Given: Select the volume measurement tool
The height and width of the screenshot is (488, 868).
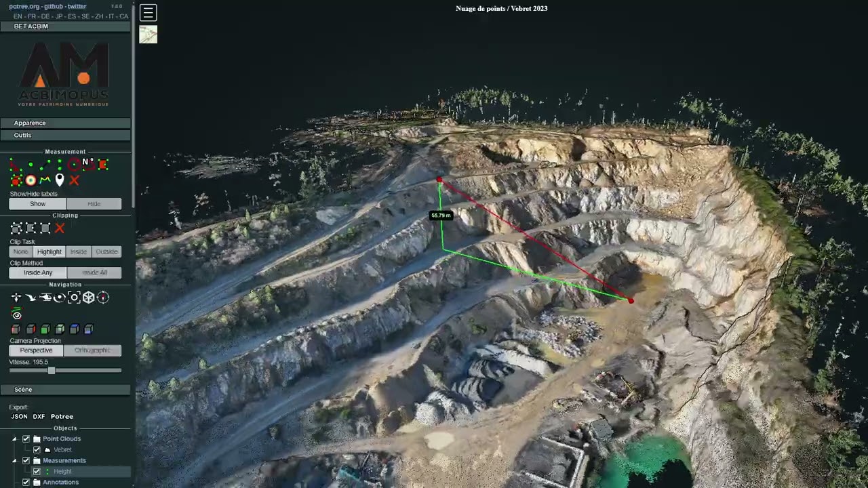Looking at the screenshot, I should click(x=16, y=180).
